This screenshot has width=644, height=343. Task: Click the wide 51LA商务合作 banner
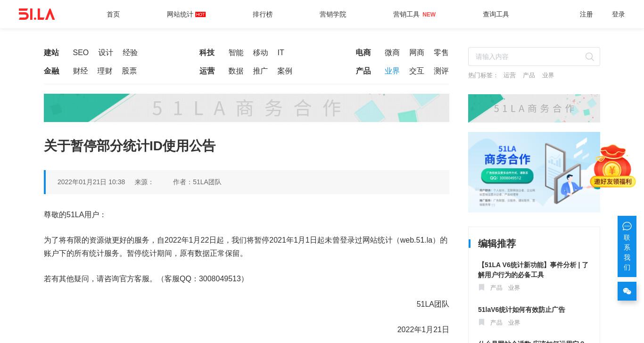click(247, 108)
